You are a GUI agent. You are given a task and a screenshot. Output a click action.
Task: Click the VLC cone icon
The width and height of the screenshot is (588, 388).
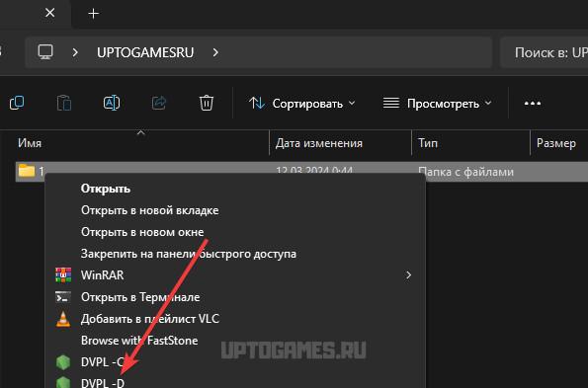63,319
